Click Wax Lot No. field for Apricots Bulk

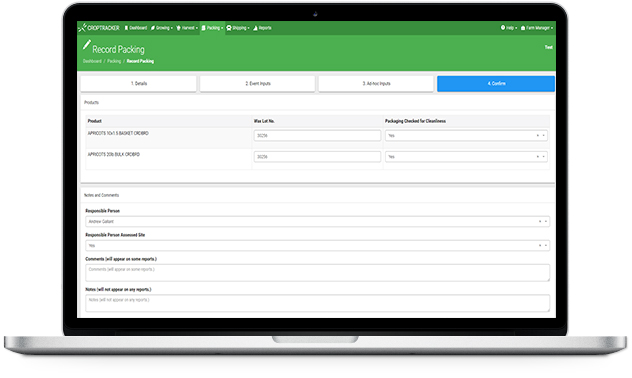(317, 156)
